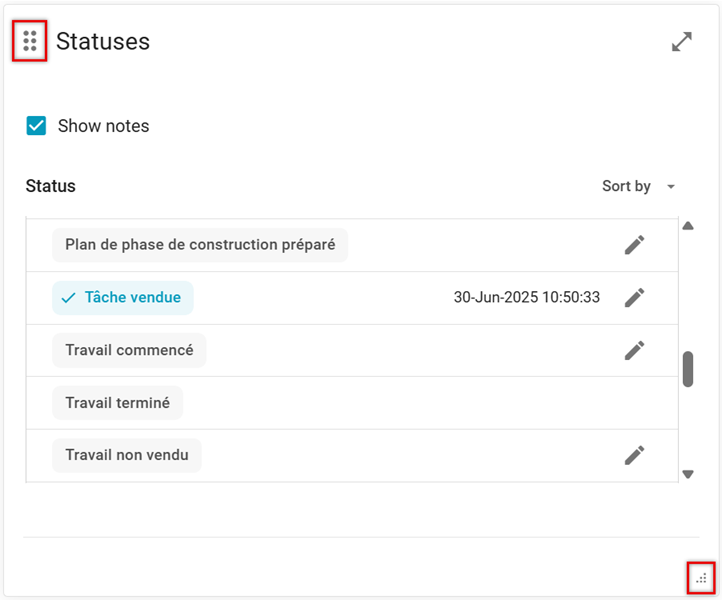Click the resize grip in panel corner
The image size is (722, 600).
tap(701, 578)
